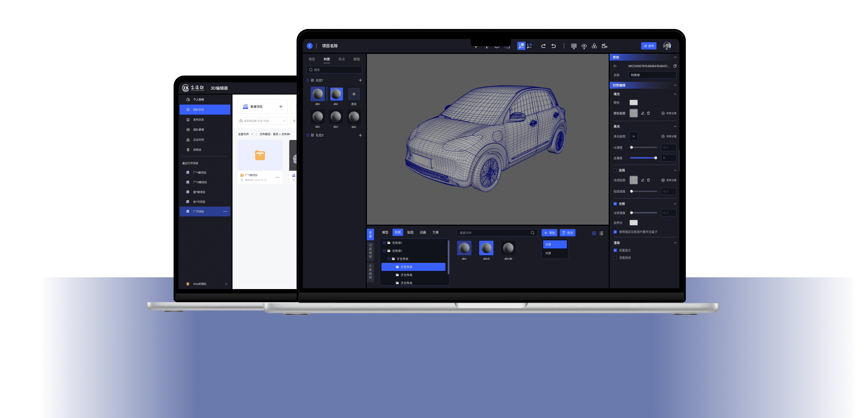The height and width of the screenshot is (418, 868).
Task: Uncheck the 双面显示 option
Action: point(615,250)
